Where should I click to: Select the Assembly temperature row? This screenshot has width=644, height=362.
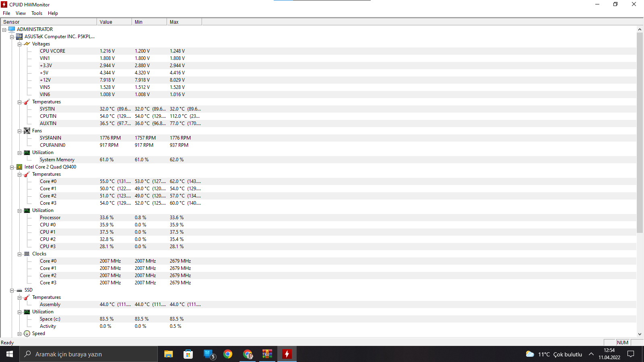click(x=318, y=304)
